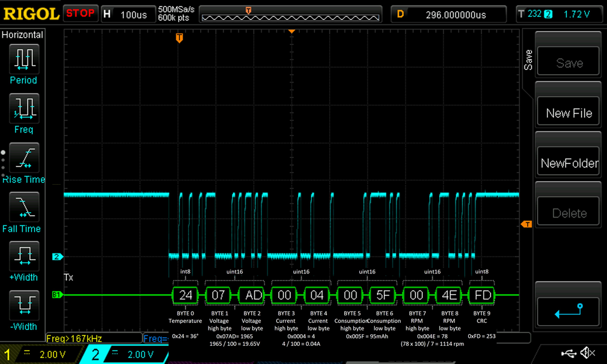Click the 500MSa/s sample rate readout
Viewport: 607px width, 364px height.
tap(176, 9)
